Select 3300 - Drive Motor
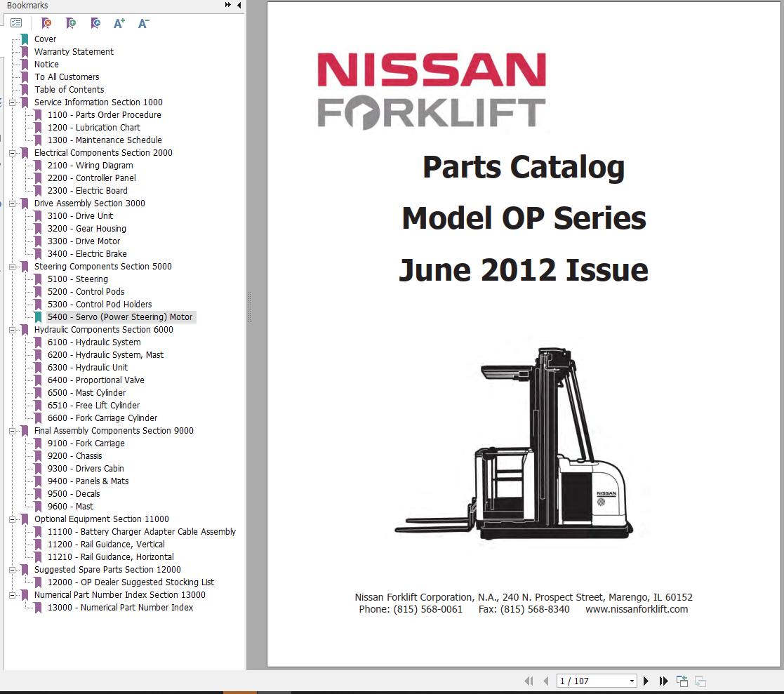 84,241
